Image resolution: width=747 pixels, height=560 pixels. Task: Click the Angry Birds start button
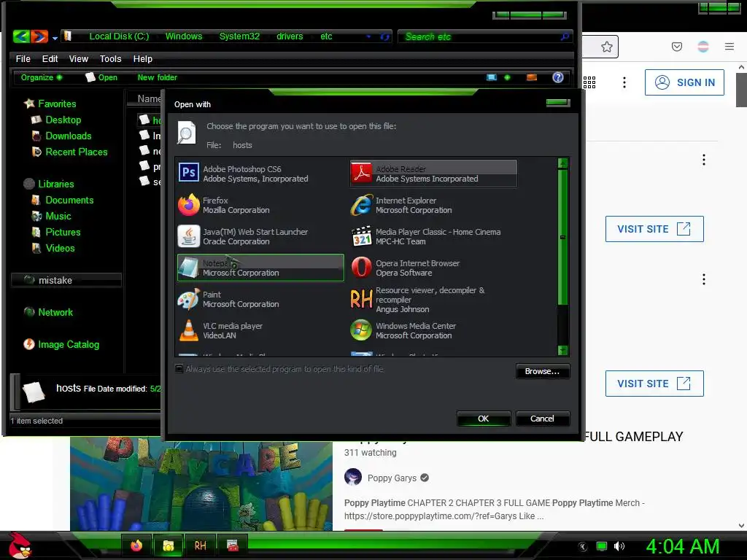[19, 545]
